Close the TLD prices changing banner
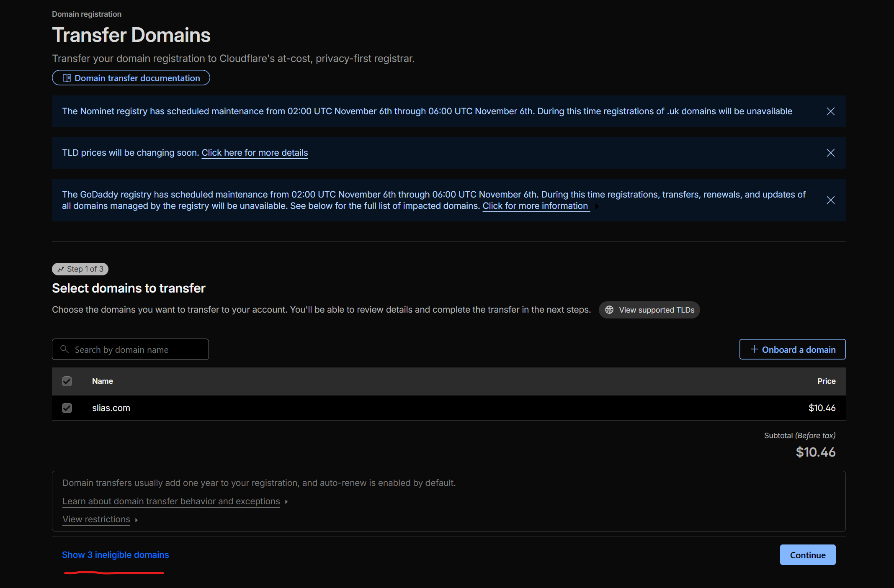Viewport: 894px width, 588px height. tap(831, 153)
